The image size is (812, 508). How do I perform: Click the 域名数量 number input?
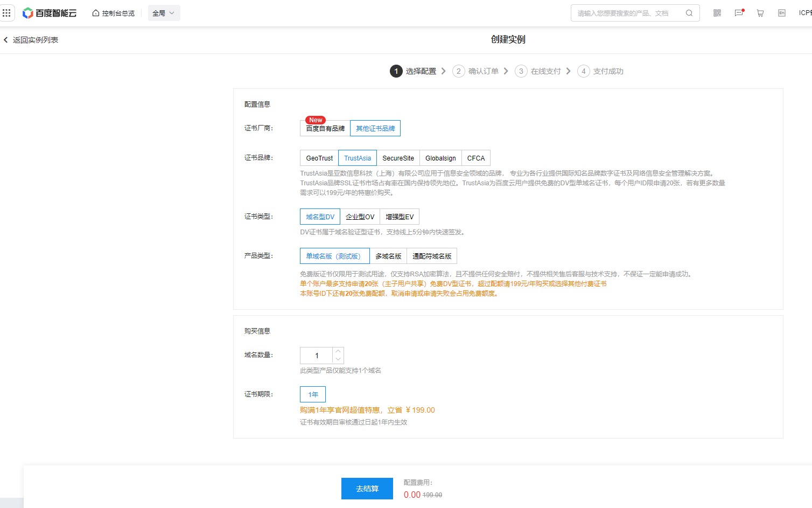click(317, 356)
